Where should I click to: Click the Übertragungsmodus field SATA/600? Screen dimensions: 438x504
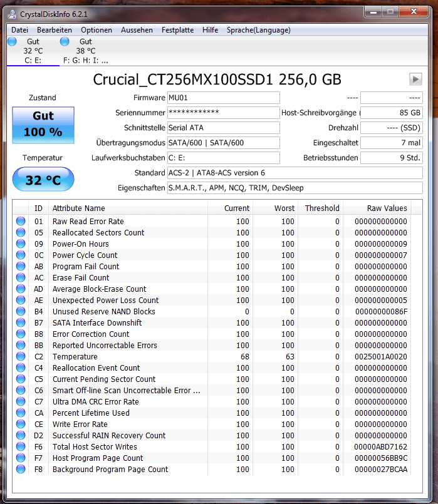point(224,143)
